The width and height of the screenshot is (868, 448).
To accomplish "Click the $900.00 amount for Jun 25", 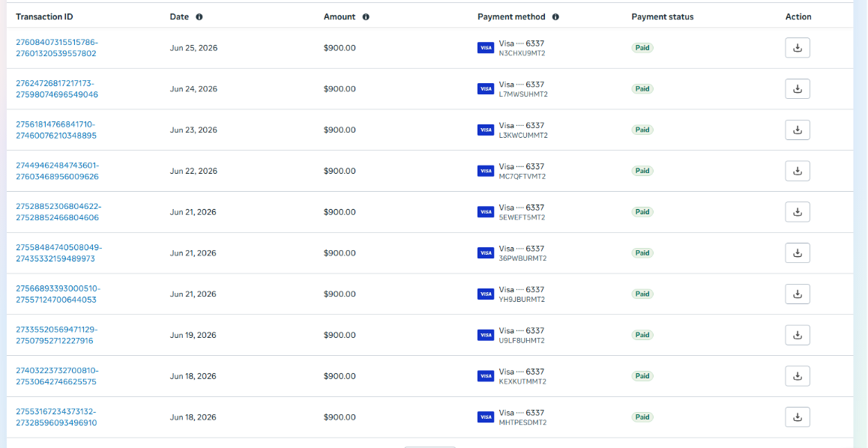I will point(340,48).
